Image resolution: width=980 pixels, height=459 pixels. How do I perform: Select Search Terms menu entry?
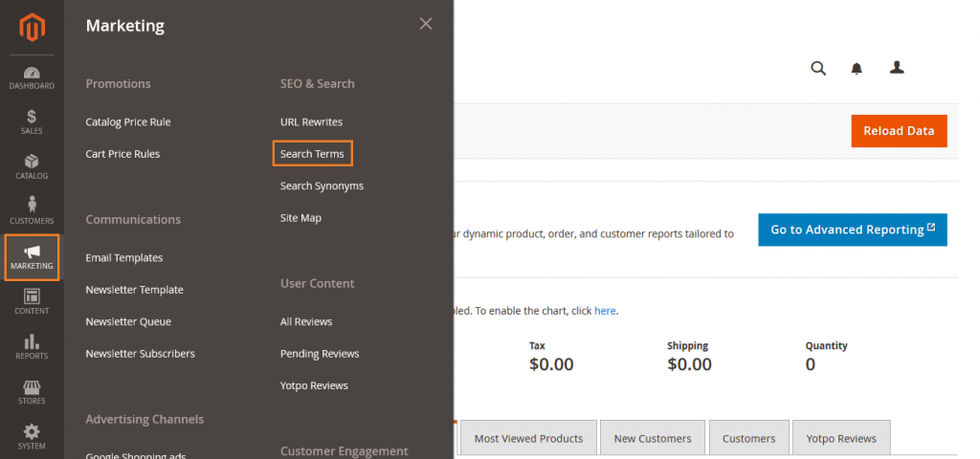tap(313, 154)
